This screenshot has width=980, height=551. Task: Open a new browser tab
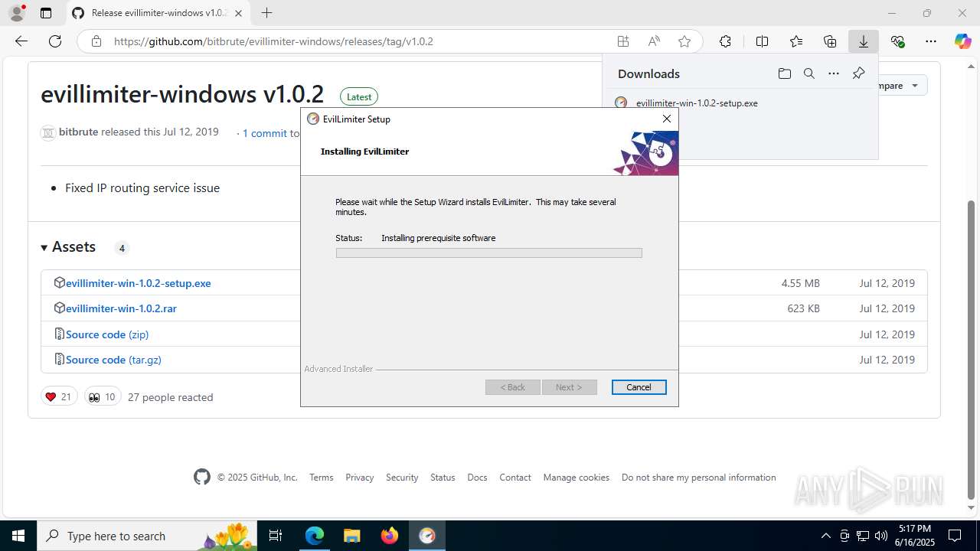(266, 13)
